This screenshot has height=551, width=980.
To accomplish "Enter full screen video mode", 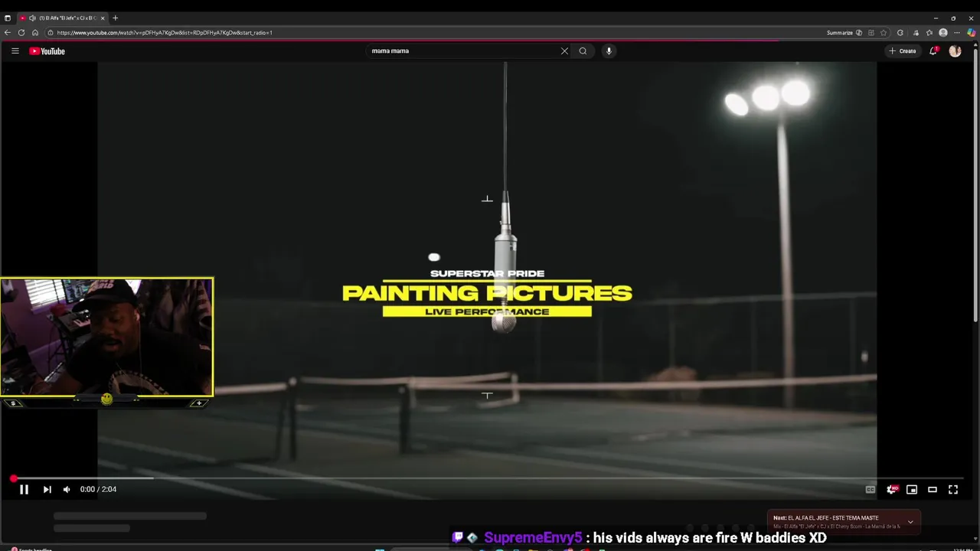I will click(953, 490).
